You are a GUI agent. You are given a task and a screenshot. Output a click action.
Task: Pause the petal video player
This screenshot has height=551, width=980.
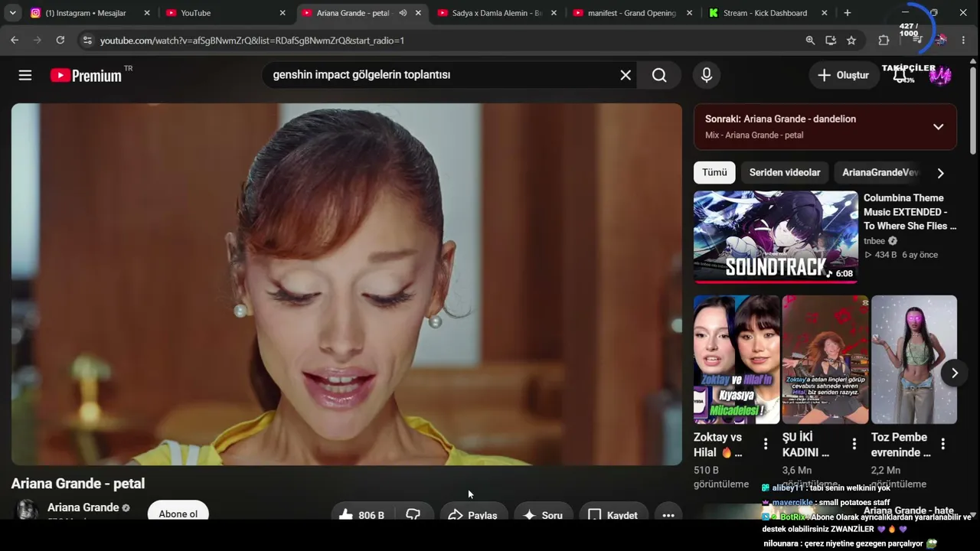click(x=346, y=285)
